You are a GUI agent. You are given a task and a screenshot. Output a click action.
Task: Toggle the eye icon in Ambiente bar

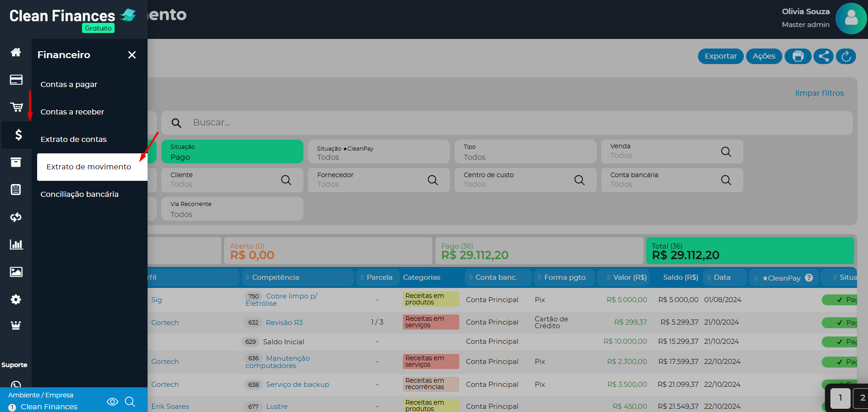click(x=112, y=401)
